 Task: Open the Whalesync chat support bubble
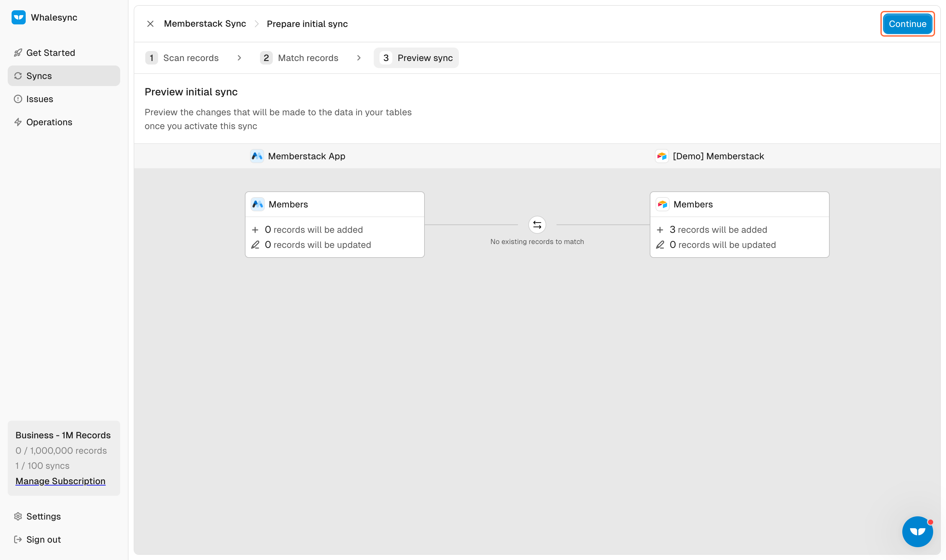point(917,531)
